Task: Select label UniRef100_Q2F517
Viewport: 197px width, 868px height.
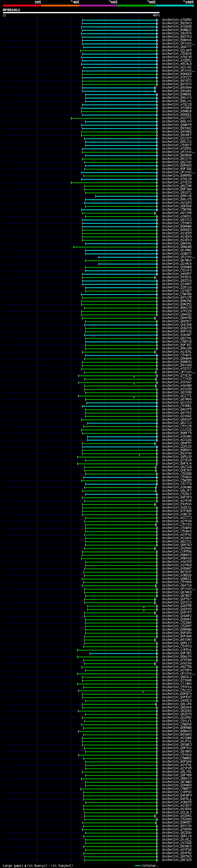Action: tap(176, 599)
